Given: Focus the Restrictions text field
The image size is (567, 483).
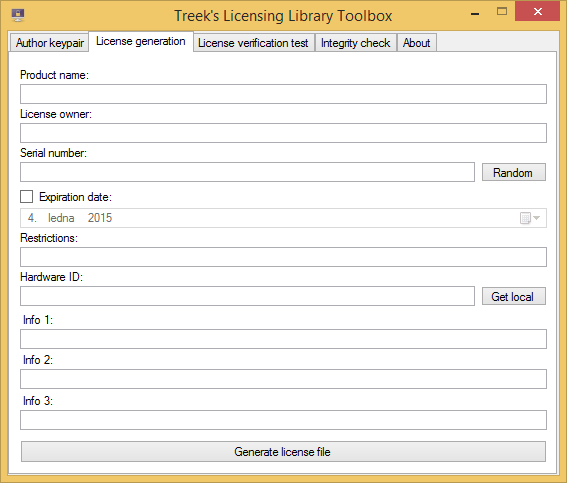Looking at the screenshot, I should tap(283, 257).
